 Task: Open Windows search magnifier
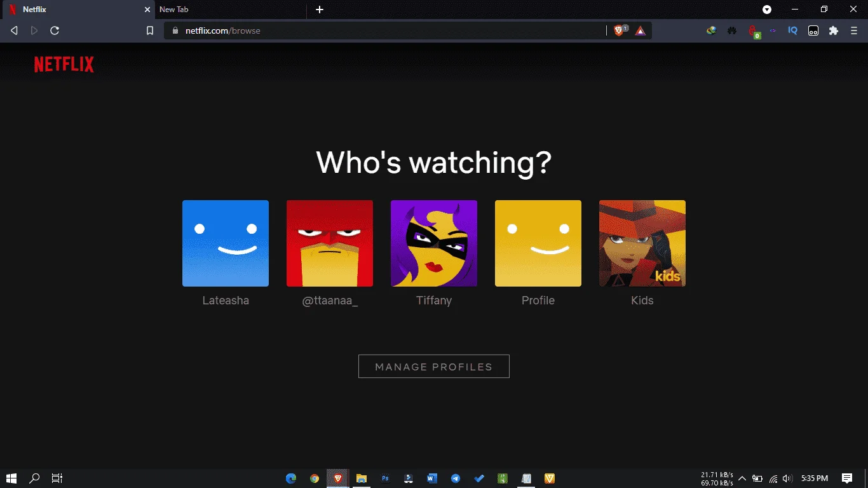pyautogui.click(x=35, y=478)
